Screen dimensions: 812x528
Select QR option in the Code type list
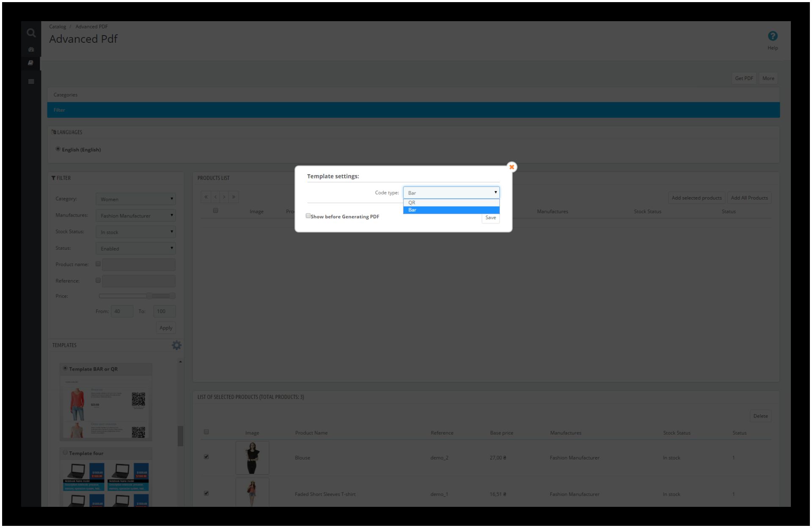[451, 203]
